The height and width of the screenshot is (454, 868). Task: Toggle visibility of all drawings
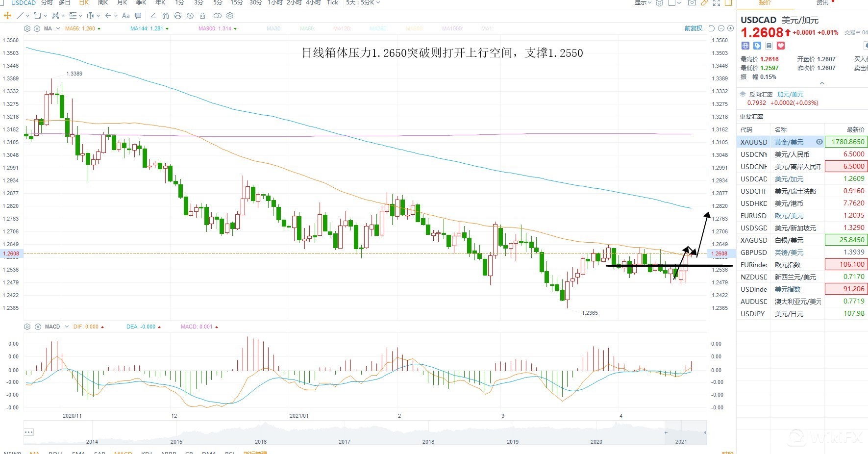tap(190, 16)
